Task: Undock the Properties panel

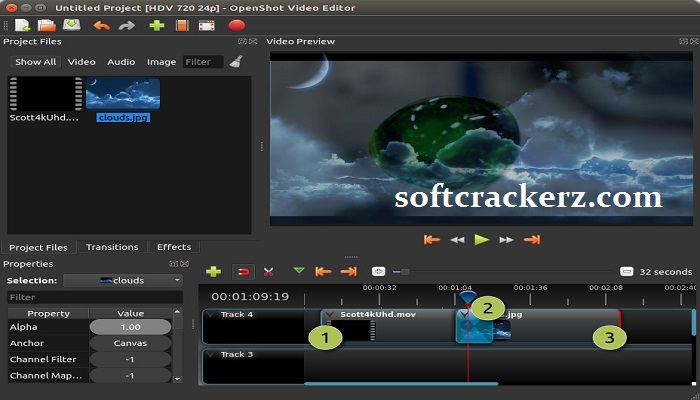Action: click(x=174, y=264)
